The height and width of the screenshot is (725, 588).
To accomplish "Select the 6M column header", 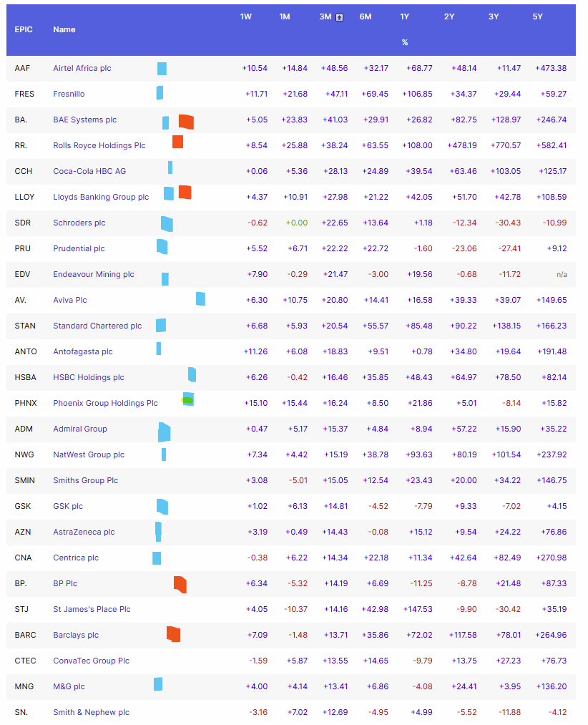I will coord(365,16).
